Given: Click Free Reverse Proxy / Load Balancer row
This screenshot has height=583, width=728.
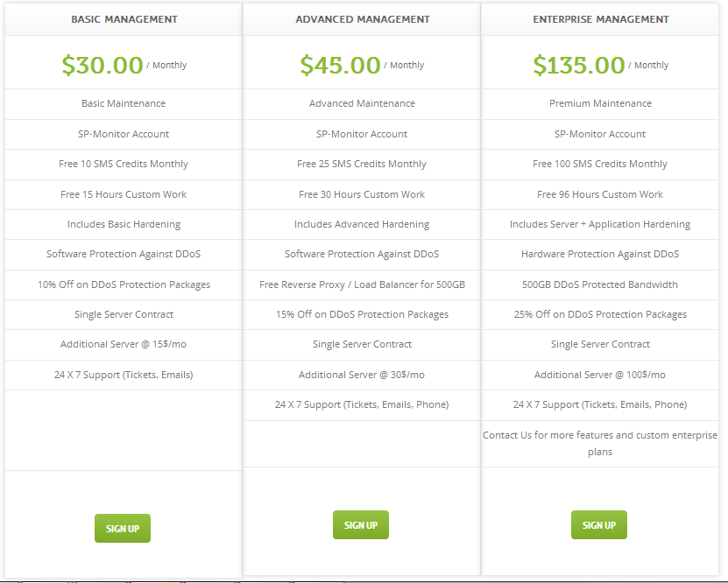Looking at the screenshot, I should coord(362,284).
